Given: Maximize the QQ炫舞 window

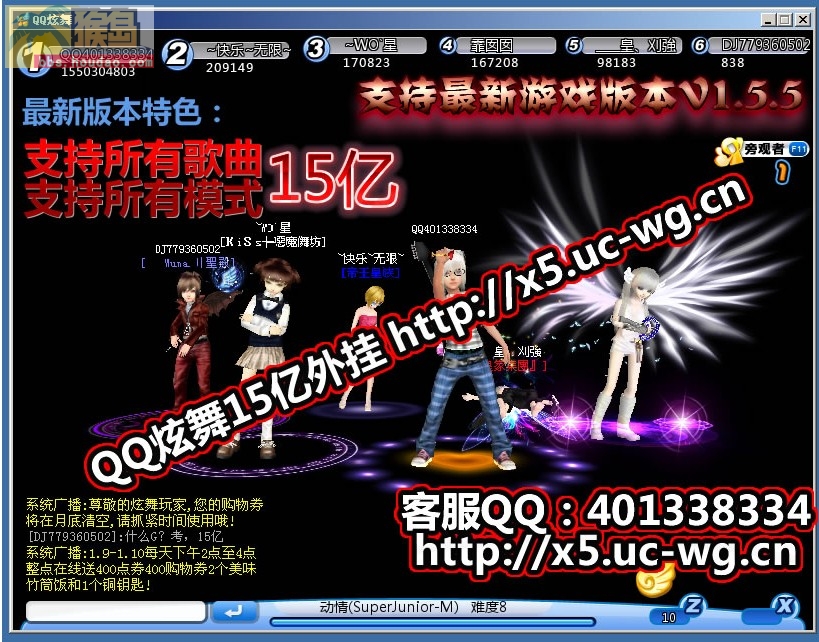Looking at the screenshot, I should click(785, 20).
